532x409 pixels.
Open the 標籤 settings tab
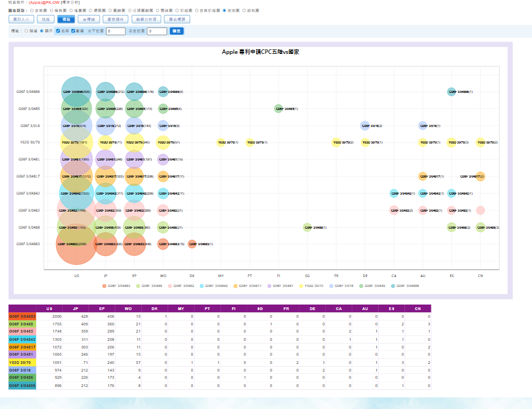(66, 19)
